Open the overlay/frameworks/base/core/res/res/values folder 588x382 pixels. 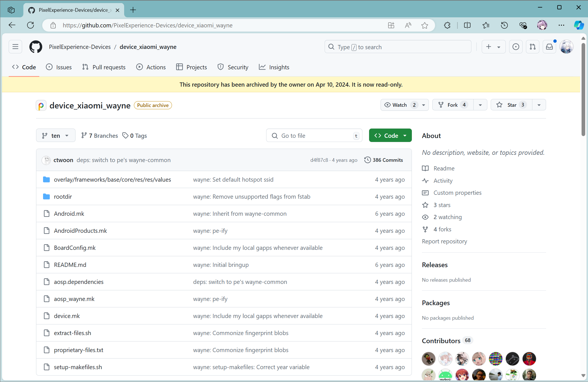(x=112, y=179)
